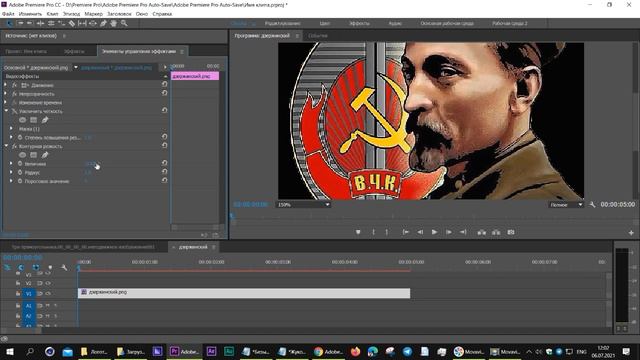
Task: Collapse the Увеличить четкость effect
Action: (x=6, y=111)
